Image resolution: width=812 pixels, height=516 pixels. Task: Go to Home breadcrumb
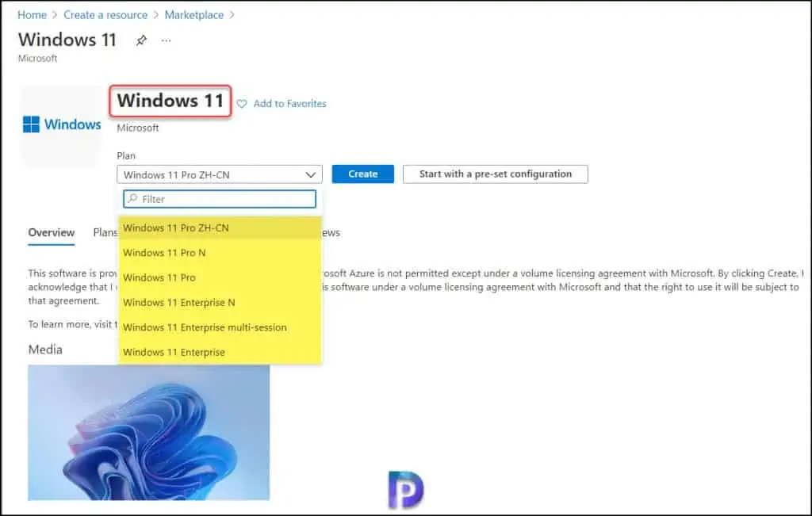pyautogui.click(x=32, y=15)
